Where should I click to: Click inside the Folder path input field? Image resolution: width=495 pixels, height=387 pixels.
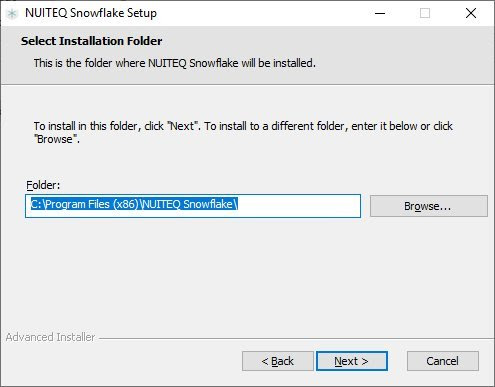pos(193,206)
